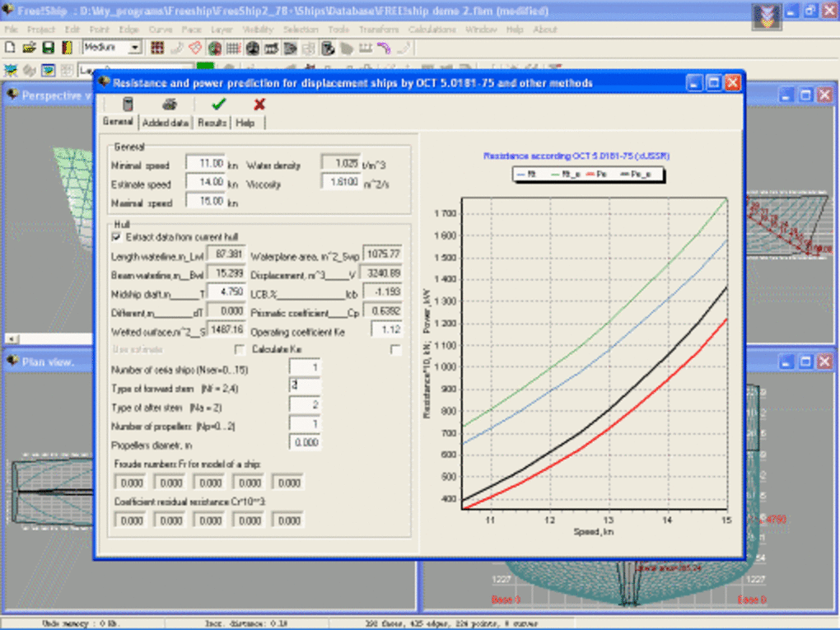Open the Help tab in dialog

pyautogui.click(x=245, y=123)
